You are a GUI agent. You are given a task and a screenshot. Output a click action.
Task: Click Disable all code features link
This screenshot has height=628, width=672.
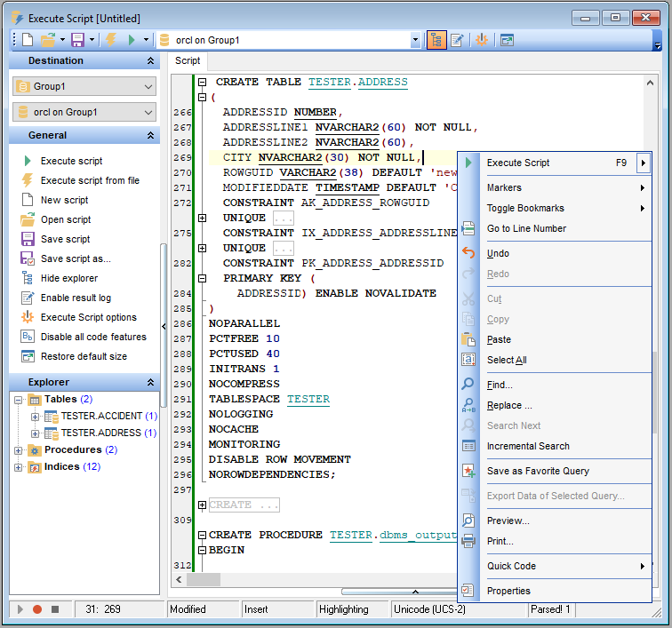[93, 337]
